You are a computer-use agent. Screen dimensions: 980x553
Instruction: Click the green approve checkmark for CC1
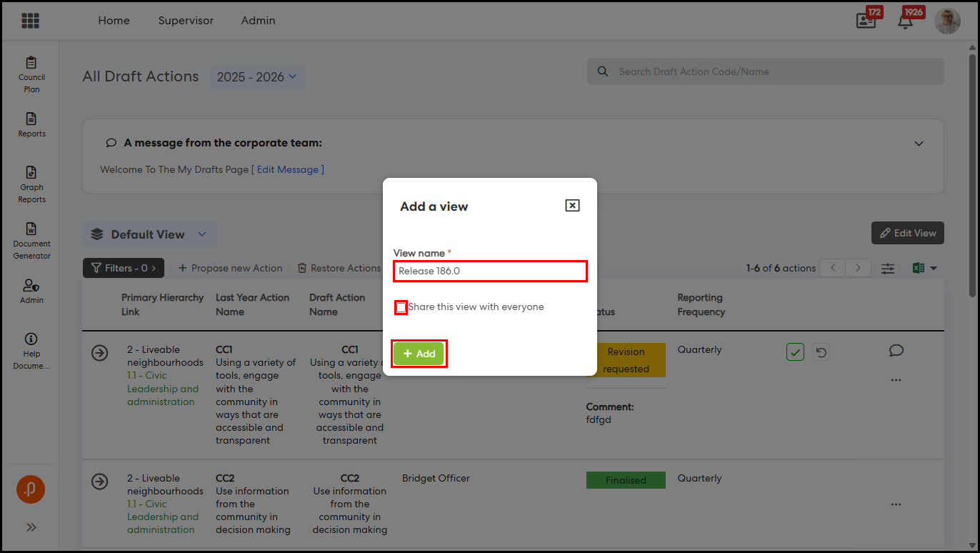point(795,352)
